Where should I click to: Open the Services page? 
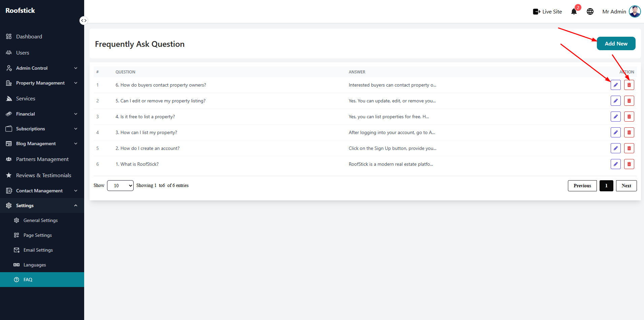[42, 98]
